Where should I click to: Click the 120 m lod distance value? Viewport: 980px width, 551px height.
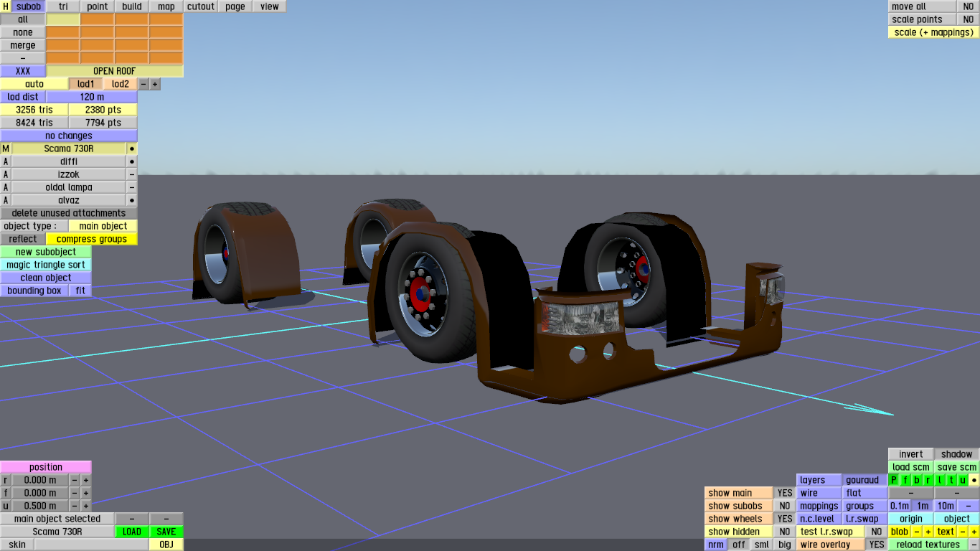point(92,97)
